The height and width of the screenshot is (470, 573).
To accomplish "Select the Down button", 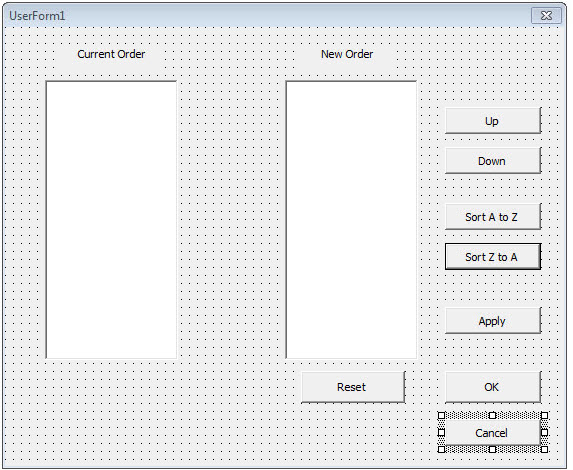I will (493, 161).
